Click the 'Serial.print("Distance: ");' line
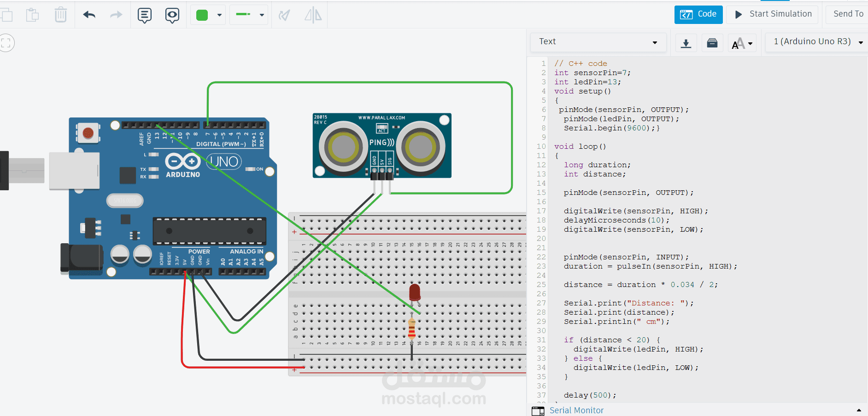This screenshot has height=416, width=868. click(628, 303)
